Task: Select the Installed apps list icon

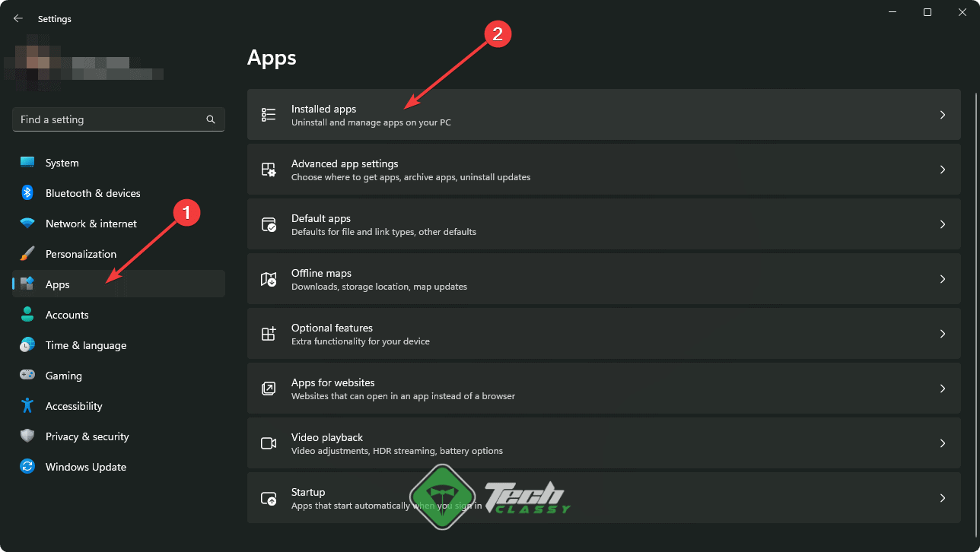Action: 268,114
